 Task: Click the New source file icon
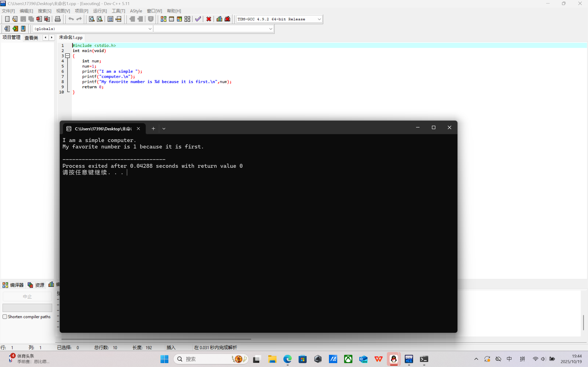[7, 19]
